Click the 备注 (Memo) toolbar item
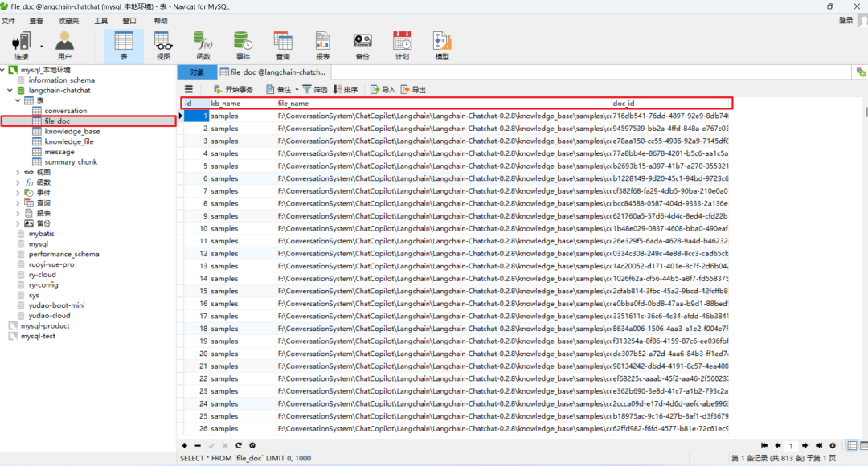 [x=278, y=89]
